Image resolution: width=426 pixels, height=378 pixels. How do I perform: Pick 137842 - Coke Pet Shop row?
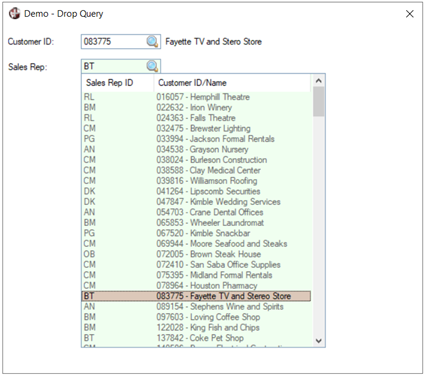196,338
